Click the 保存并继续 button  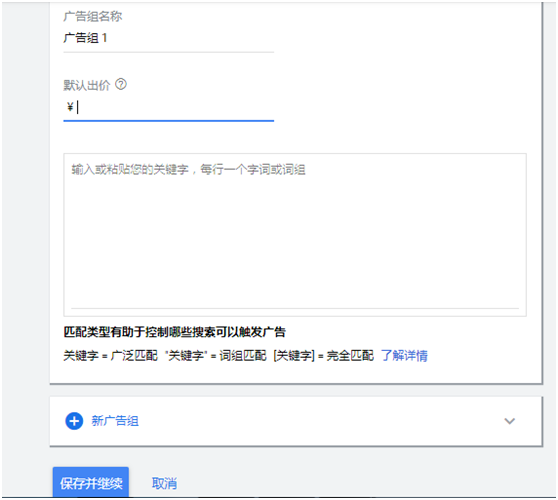(x=91, y=482)
